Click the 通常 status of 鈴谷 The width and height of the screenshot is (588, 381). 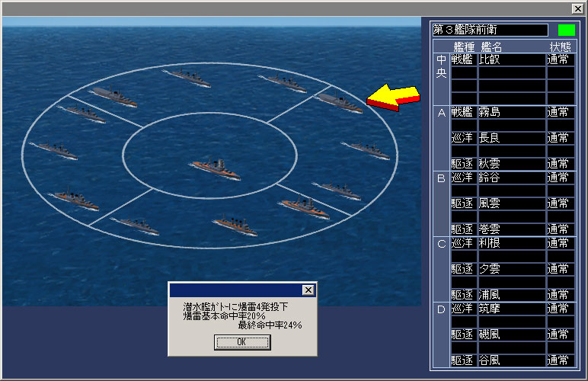coord(561,178)
